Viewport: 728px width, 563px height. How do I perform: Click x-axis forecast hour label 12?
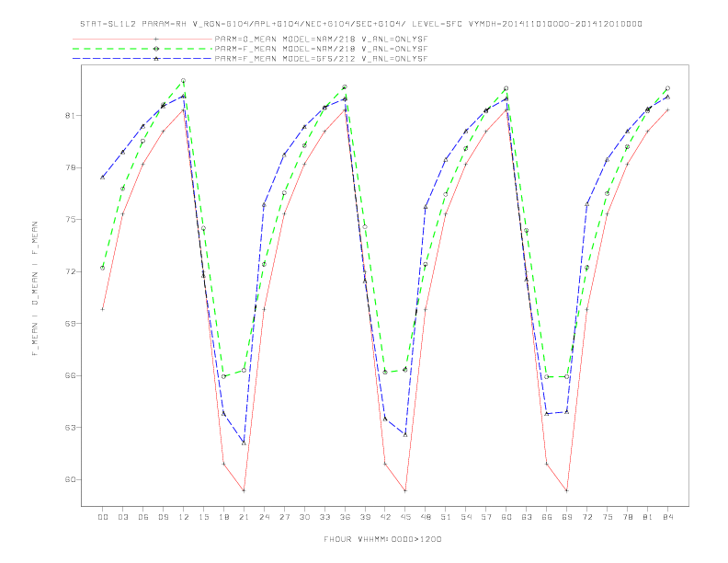pos(184,517)
